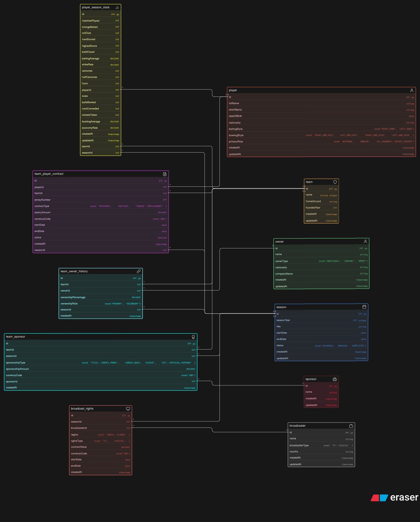Click the notOuts row
The image size is (420, 522).
point(101,33)
